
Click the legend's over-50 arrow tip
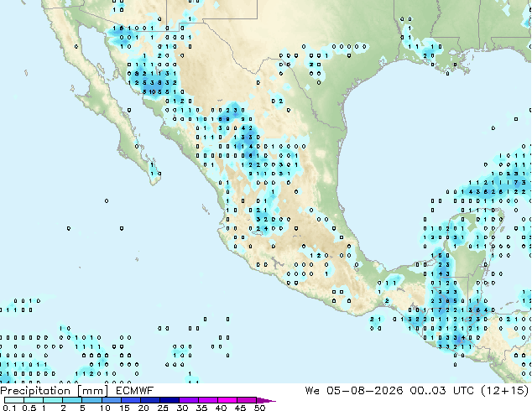266,400
